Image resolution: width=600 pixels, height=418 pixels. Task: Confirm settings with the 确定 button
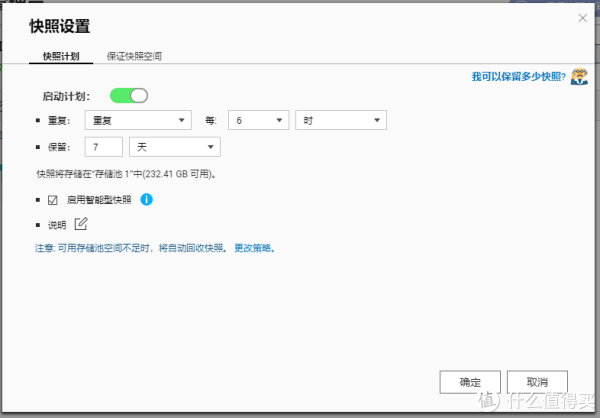(469, 382)
